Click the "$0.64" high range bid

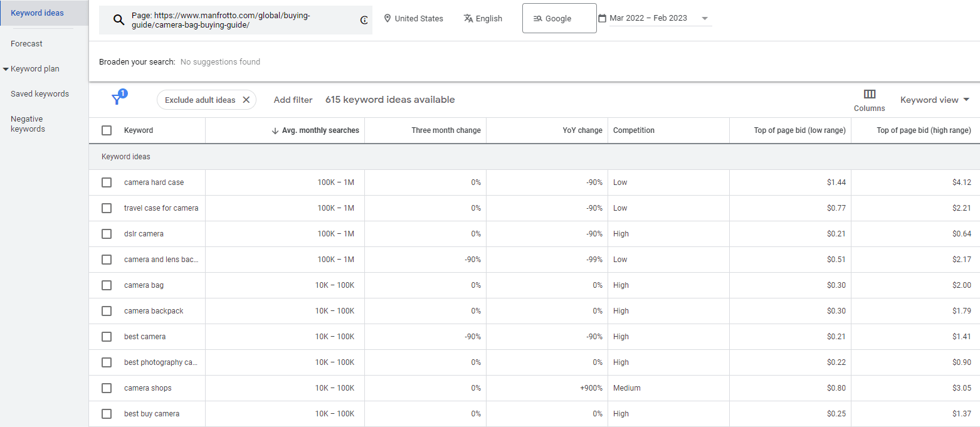click(x=962, y=234)
